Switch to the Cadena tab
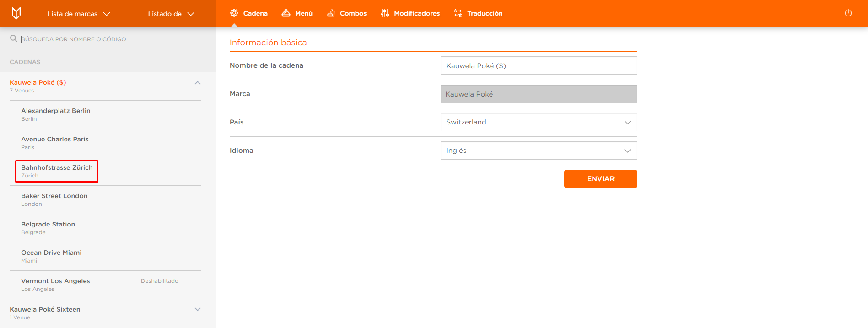 pyautogui.click(x=248, y=13)
